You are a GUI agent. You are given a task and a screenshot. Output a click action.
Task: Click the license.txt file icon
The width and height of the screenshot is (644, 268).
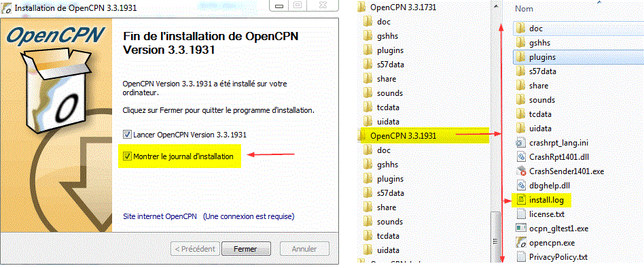point(521,214)
